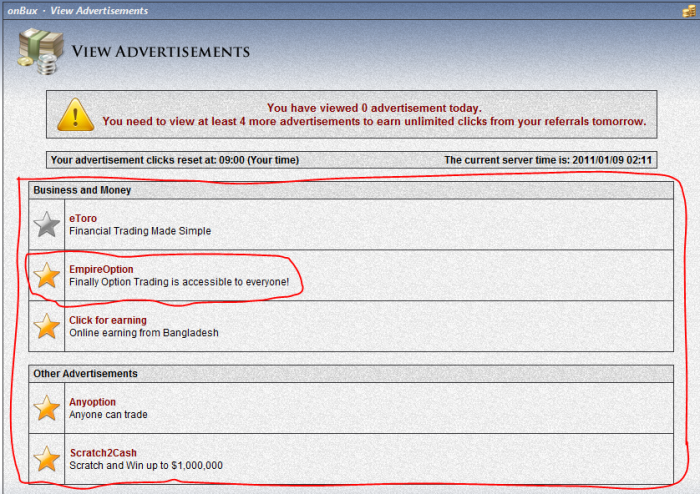Click the gray star beside eToro

pos(46,224)
